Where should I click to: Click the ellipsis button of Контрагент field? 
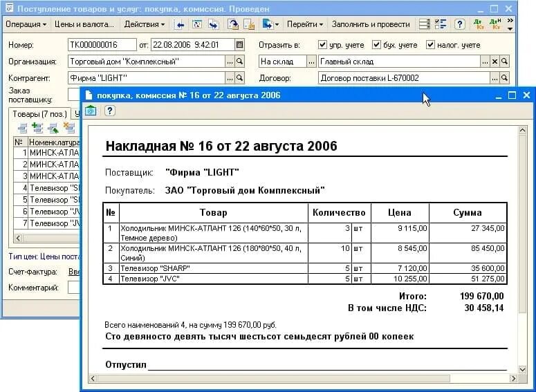[230, 78]
